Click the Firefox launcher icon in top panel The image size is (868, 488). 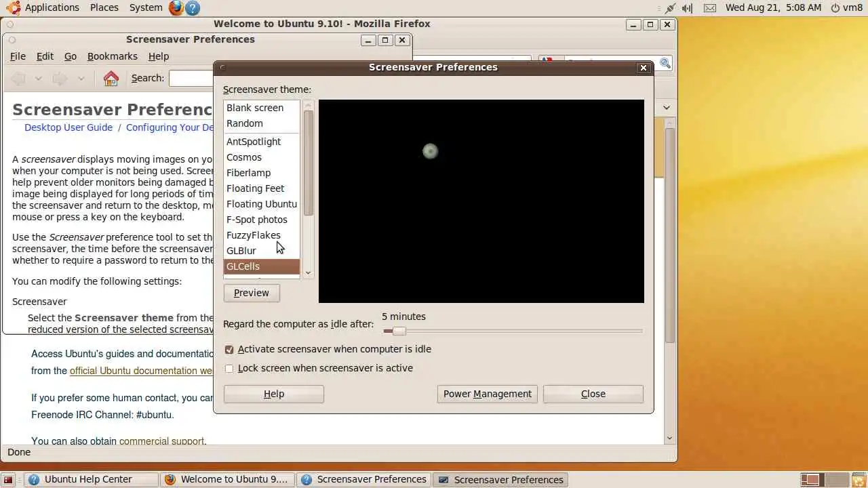pos(176,8)
